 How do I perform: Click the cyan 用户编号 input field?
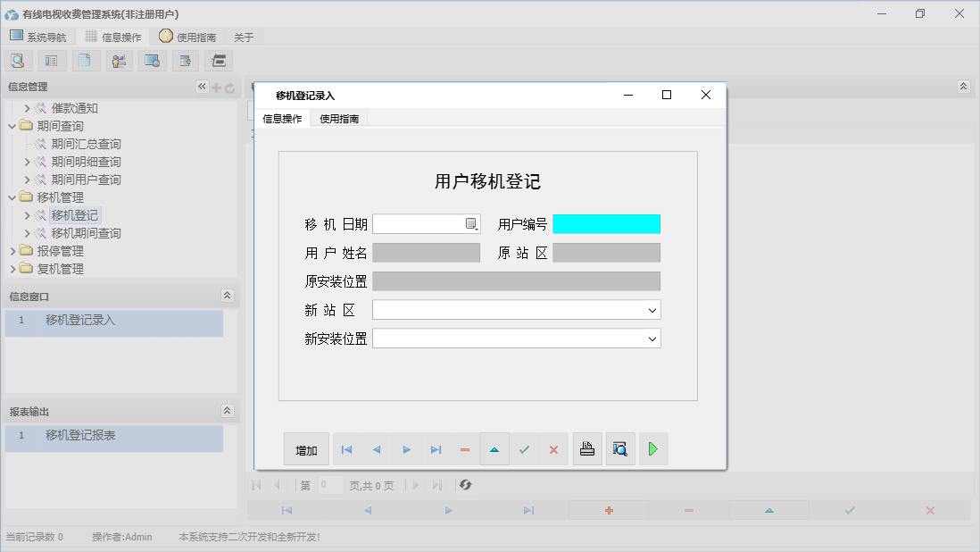point(607,223)
